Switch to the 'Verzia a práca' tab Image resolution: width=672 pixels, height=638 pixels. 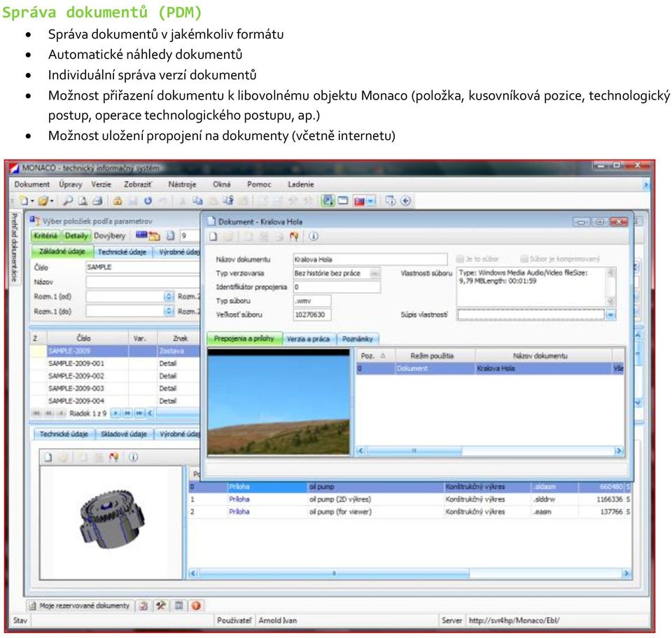[309, 339]
